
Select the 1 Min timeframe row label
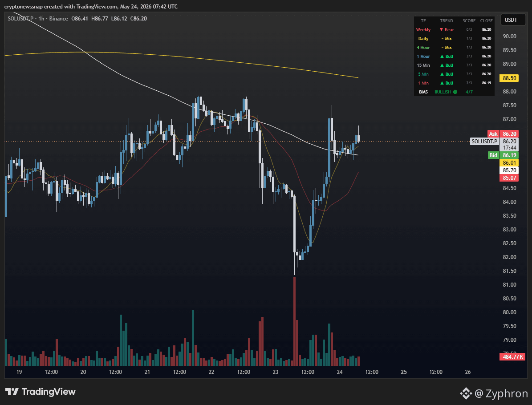click(x=423, y=83)
